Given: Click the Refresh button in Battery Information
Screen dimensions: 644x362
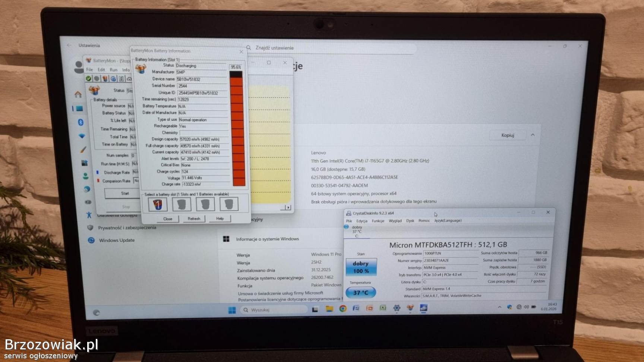Looking at the screenshot, I should pyautogui.click(x=194, y=219).
